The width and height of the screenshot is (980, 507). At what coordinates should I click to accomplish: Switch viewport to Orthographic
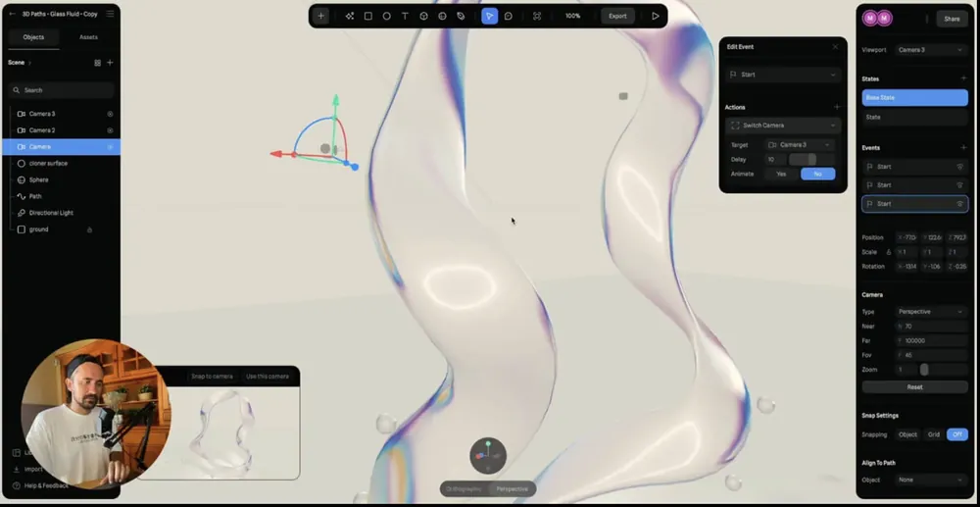[464, 489]
